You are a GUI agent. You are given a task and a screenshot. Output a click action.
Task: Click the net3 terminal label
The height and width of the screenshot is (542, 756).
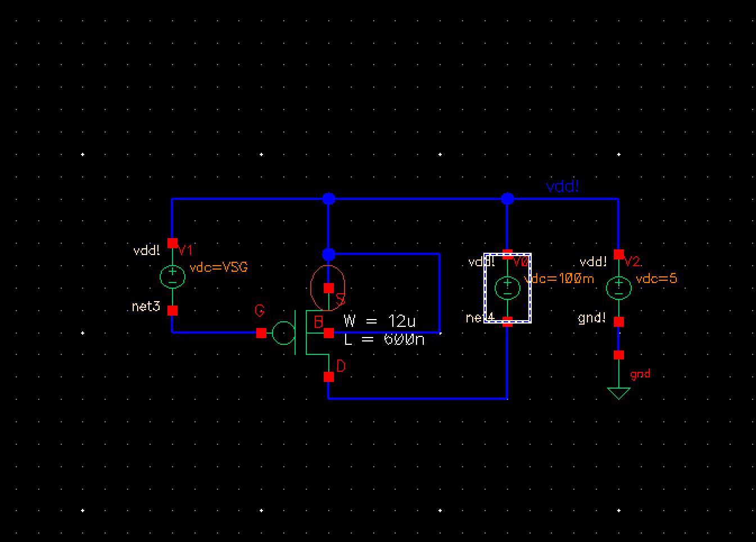146,307
